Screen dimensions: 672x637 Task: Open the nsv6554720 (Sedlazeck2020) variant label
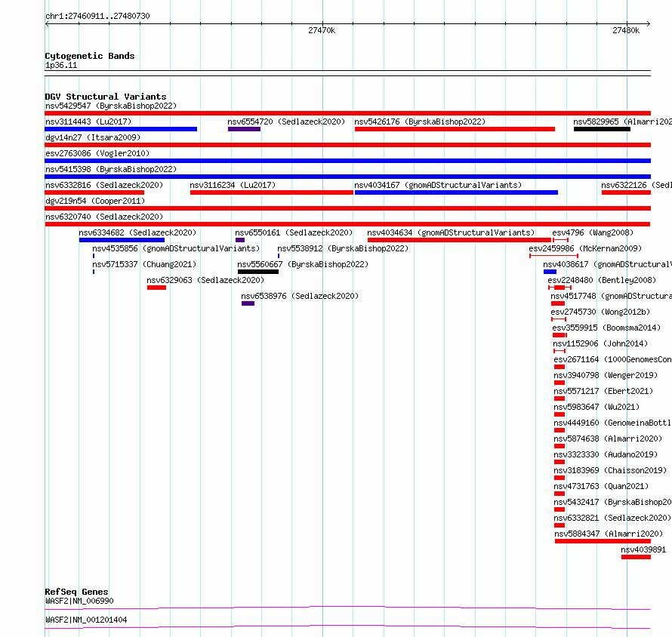[286, 122]
